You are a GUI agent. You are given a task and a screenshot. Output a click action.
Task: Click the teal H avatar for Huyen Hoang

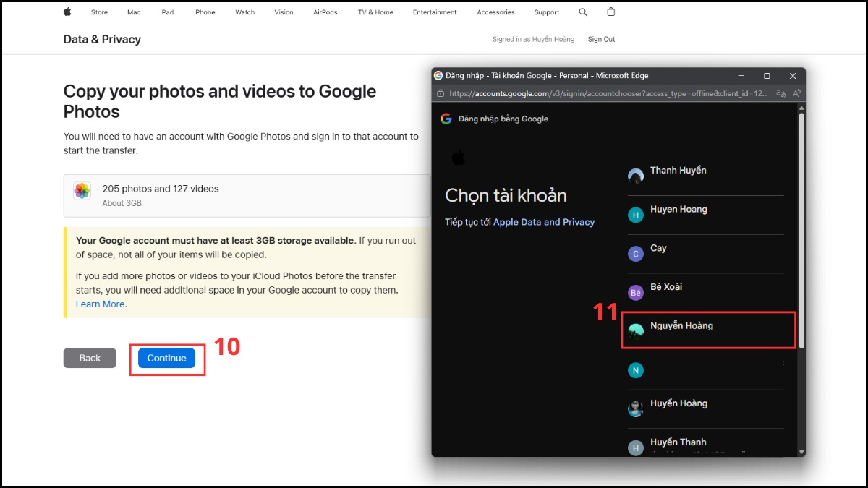[x=636, y=215]
